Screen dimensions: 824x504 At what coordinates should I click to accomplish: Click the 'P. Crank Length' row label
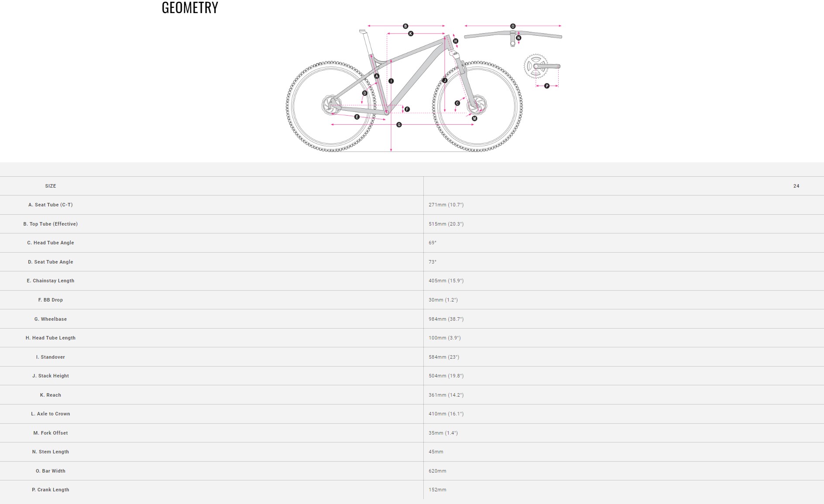(51, 490)
